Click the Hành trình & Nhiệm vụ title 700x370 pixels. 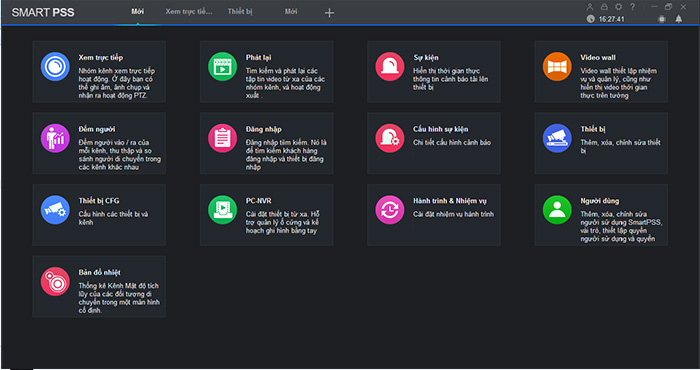pyautogui.click(x=450, y=201)
